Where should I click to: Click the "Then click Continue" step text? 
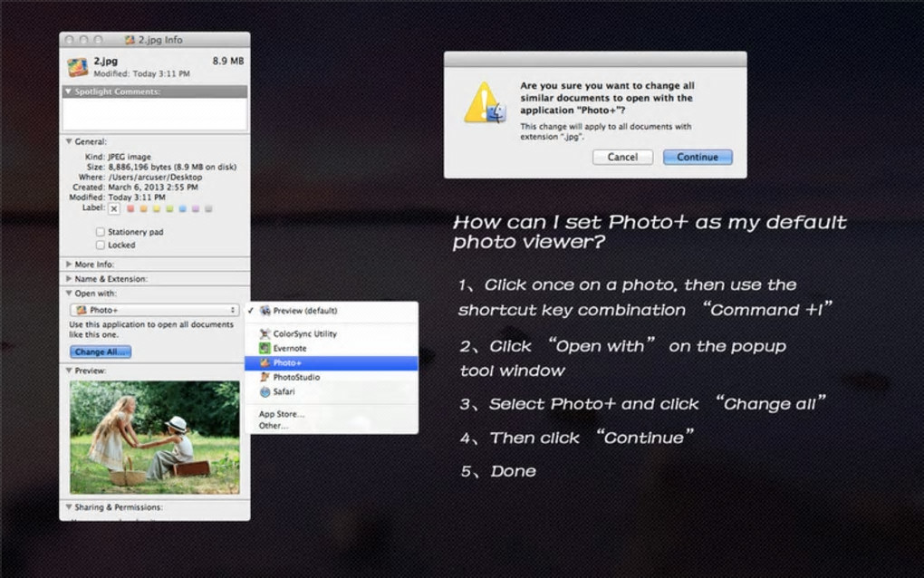578,438
